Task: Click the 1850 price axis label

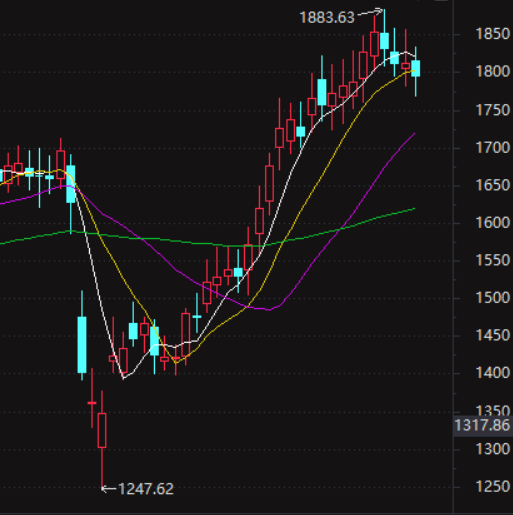Action: click(x=493, y=34)
